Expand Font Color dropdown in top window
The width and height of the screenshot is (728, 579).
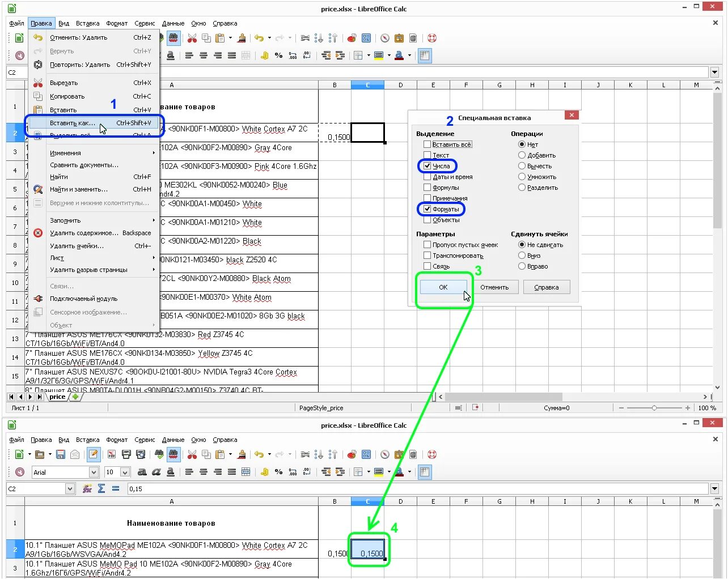(409, 56)
